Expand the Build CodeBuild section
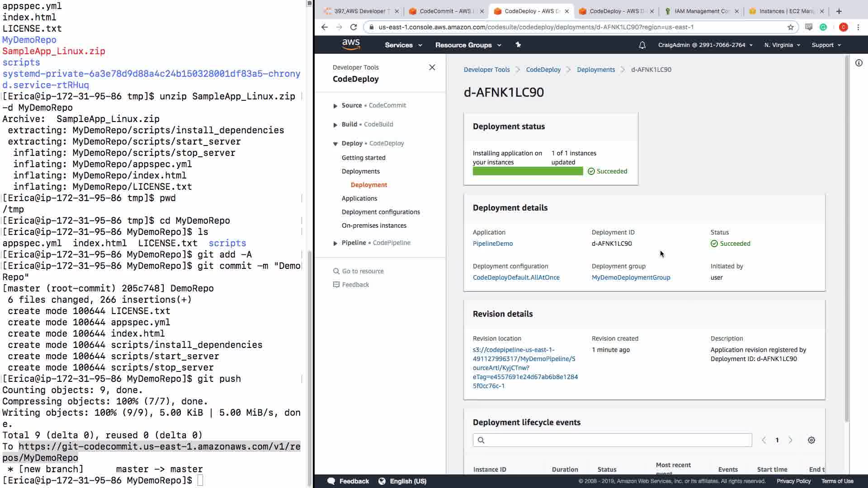 click(335, 125)
